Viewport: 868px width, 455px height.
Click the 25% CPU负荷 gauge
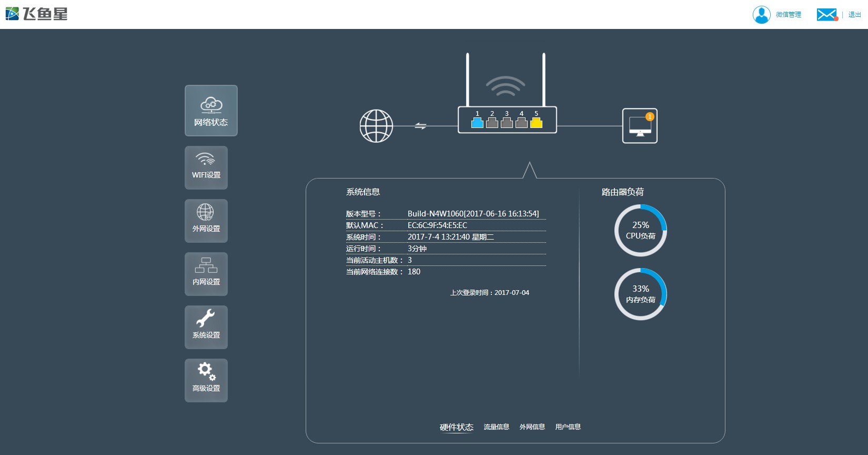click(x=641, y=231)
